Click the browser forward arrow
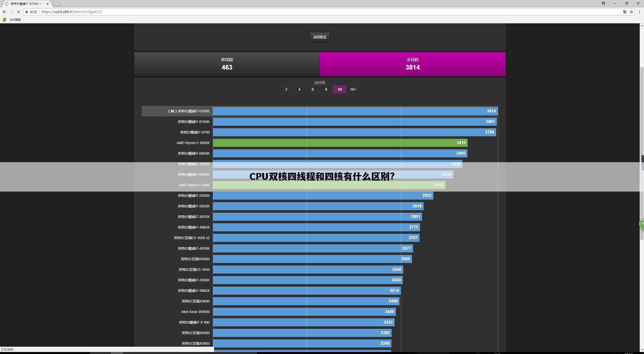 click(12, 12)
